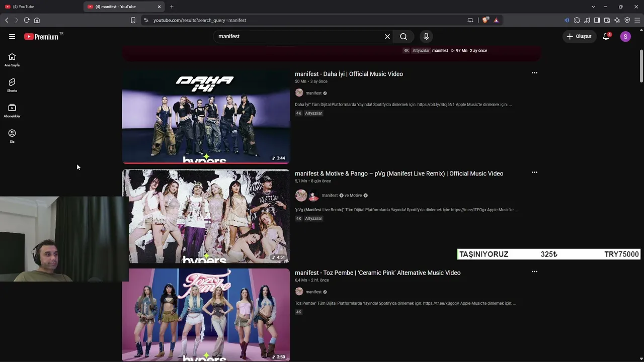
Task: Click the '50 Mn • 3 ay önce' metadata
Action: coord(311,81)
